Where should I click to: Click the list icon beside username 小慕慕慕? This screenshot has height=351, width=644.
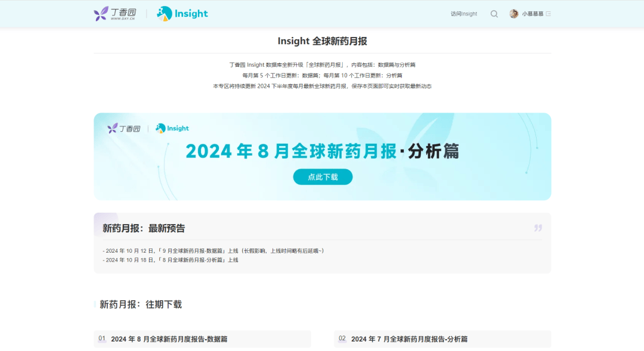(x=549, y=14)
